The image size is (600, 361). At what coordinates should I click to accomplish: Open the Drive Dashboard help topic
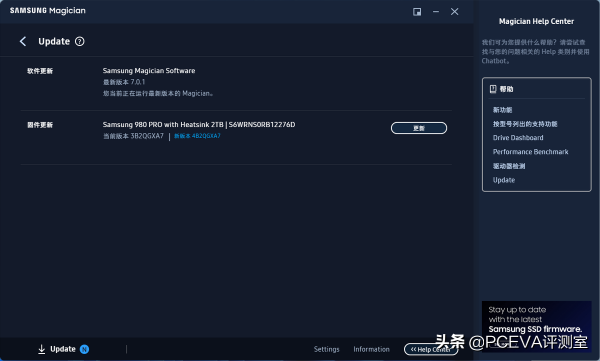coord(518,138)
